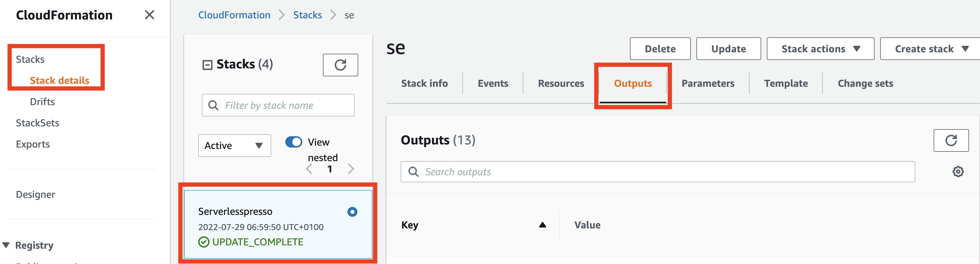Switch to the Events tab
The height and width of the screenshot is (264, 980).
(x=493, y=83)
